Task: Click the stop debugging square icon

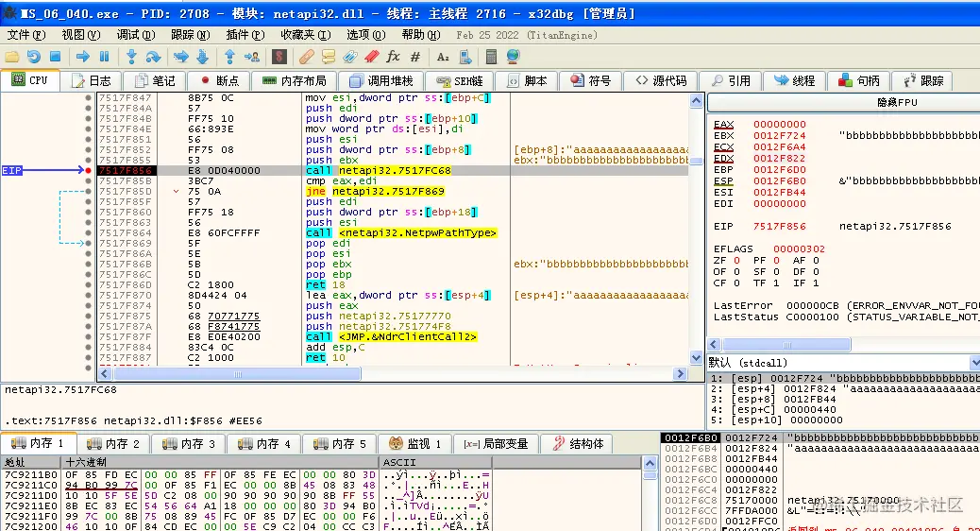Action: [x=55, y=57]
